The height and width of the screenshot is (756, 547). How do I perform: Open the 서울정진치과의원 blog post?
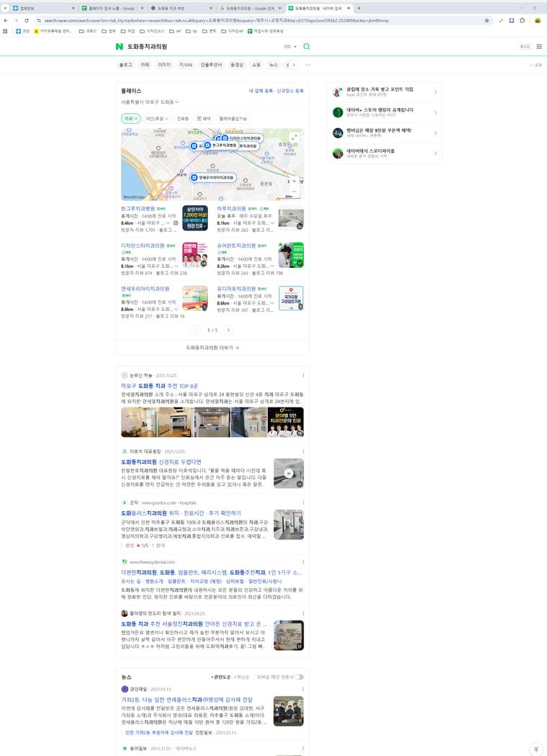194,624
